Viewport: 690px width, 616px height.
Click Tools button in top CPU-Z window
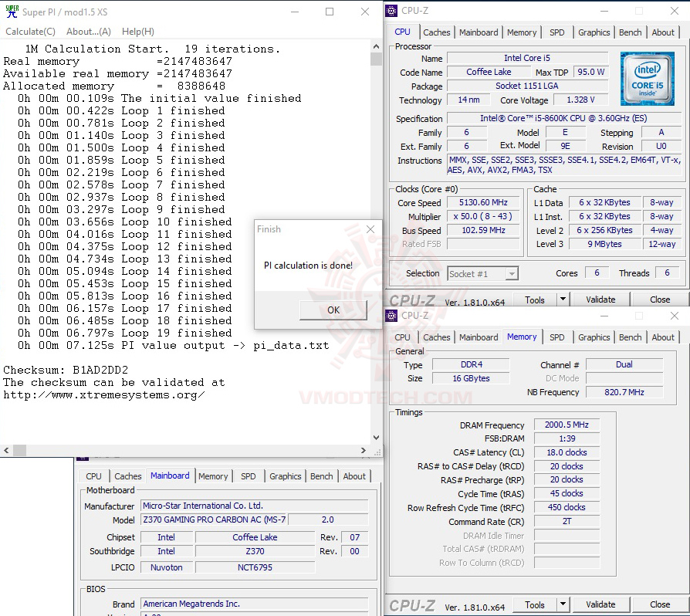tap(535, 300)
